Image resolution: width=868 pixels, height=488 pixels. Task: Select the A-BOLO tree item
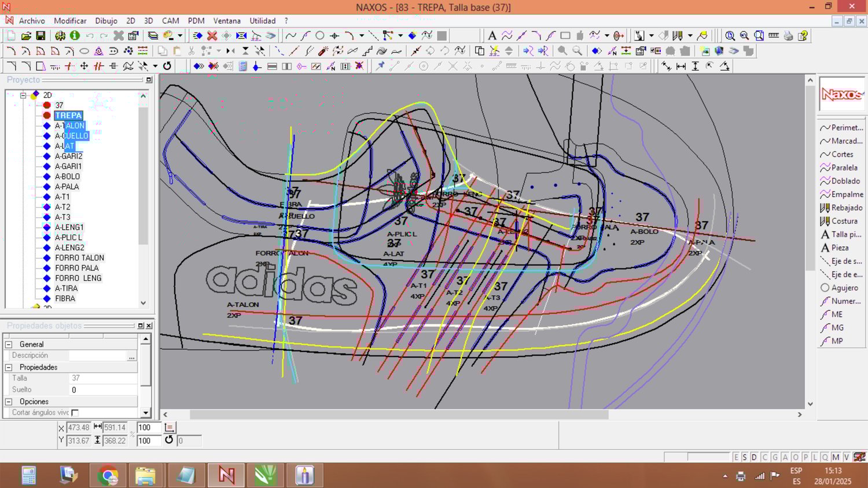coord(67,177)
